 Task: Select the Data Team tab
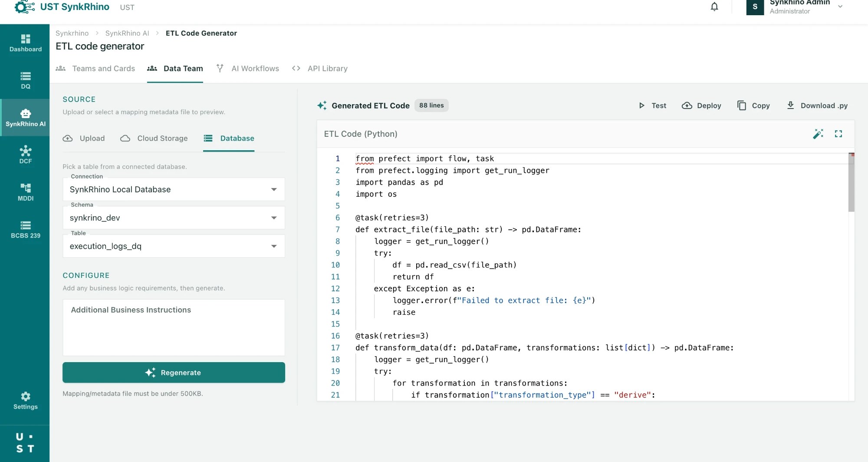point(175,69)
